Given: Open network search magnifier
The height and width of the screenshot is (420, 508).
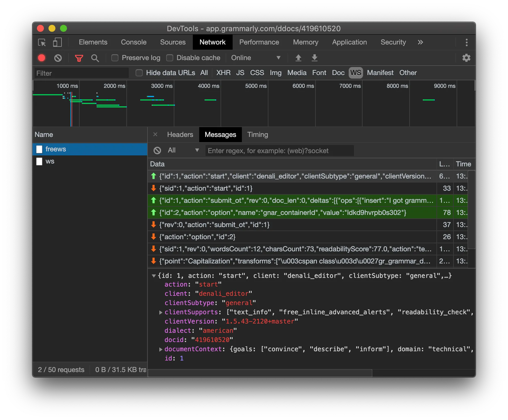Looking at the screenshot, I should pos(95,58).
